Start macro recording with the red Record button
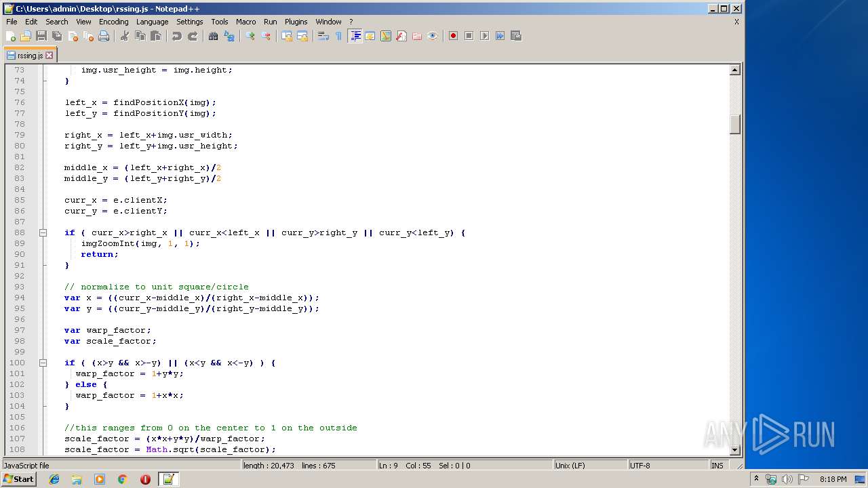Screen dimensions: 868x488 [x=453, y=36]
